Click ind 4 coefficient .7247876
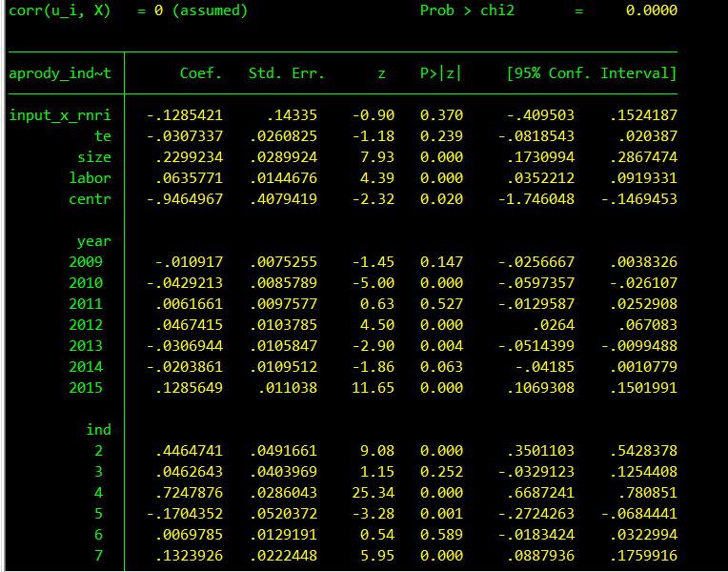 tap(189, 493)
